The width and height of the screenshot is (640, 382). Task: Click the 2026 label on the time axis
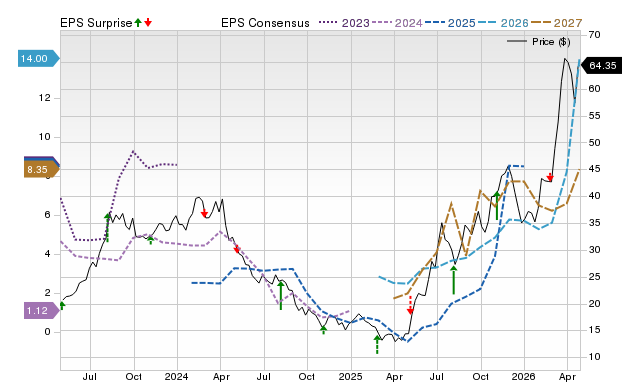tap(524, 376)
